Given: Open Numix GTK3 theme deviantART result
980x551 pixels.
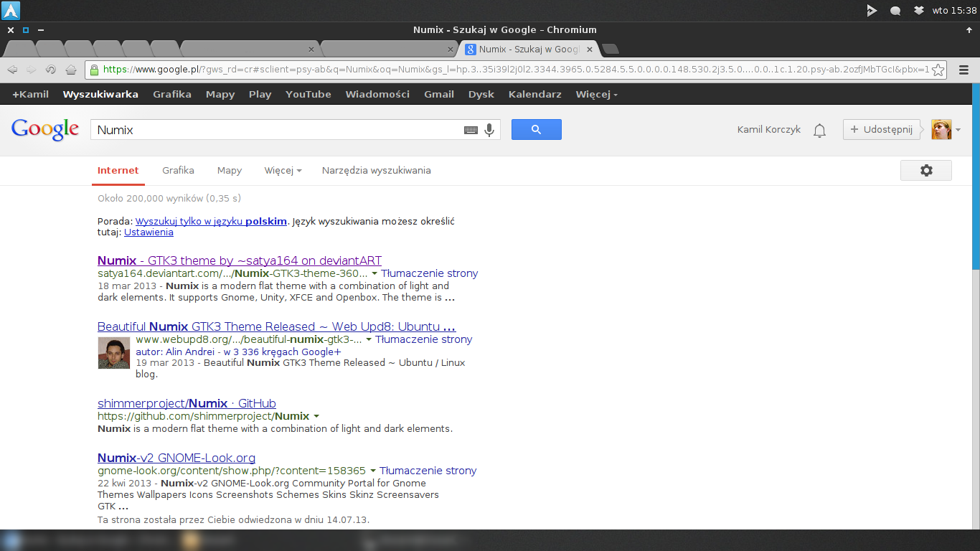Looking at the screenshot, I should pyautogui.click(x=240, y=260).
